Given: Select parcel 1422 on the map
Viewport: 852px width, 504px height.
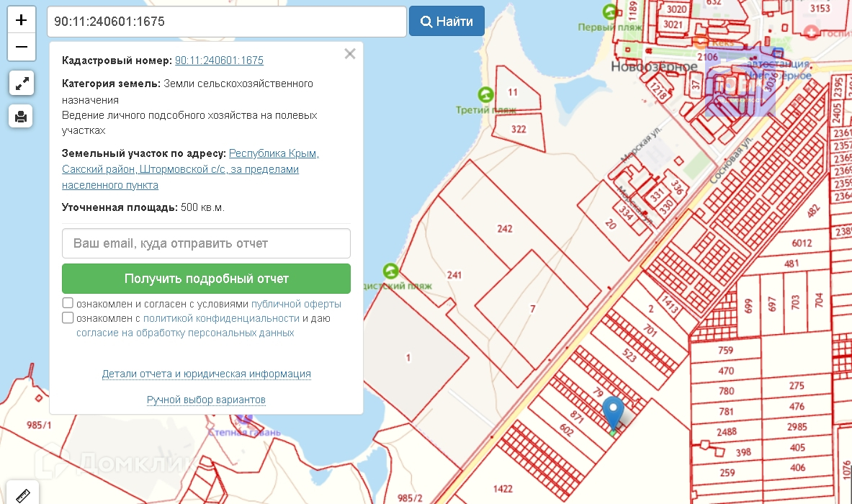Looking at the screenshot, I should 503,489.
